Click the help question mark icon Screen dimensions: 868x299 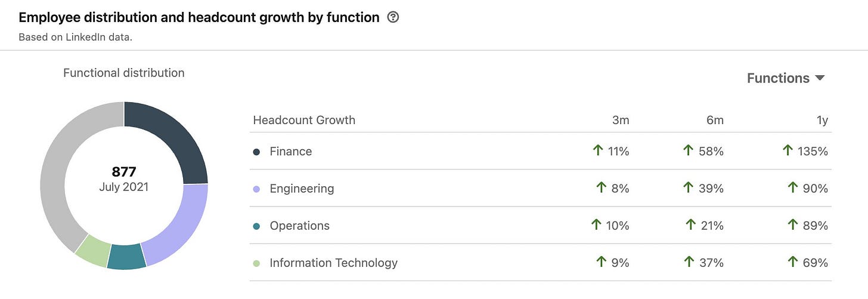click(x=393, y=17)
